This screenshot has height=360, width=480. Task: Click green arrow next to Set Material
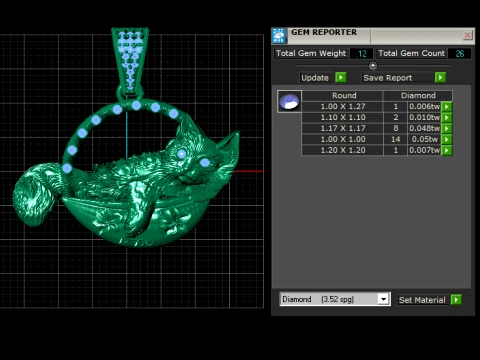pyautogui.click(x=456, y=300)
